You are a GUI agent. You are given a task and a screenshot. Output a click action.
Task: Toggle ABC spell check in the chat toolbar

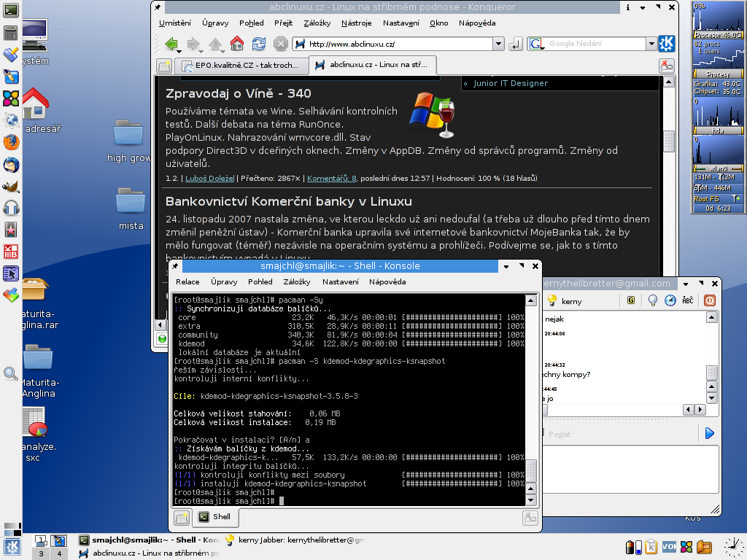[688, 300]
